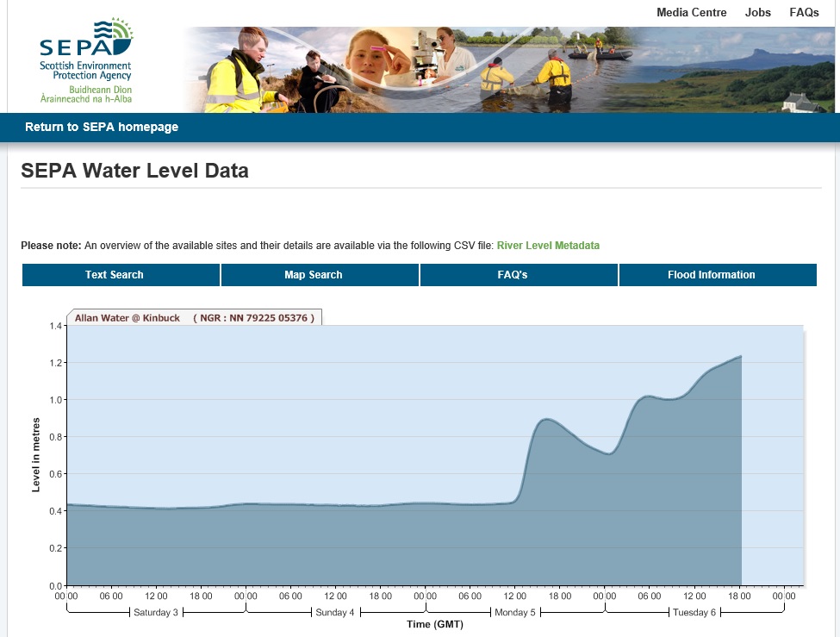Switch to Map Search
The image size is (840, 637).
[x=314, y=275]
